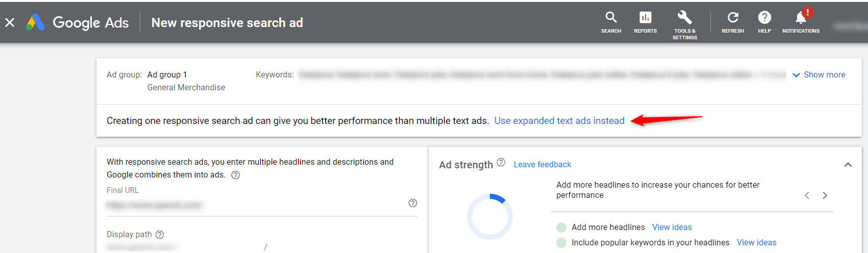
Task: Click the Leave feedback link
Action: pyautogui.click(x=542, y=165)
